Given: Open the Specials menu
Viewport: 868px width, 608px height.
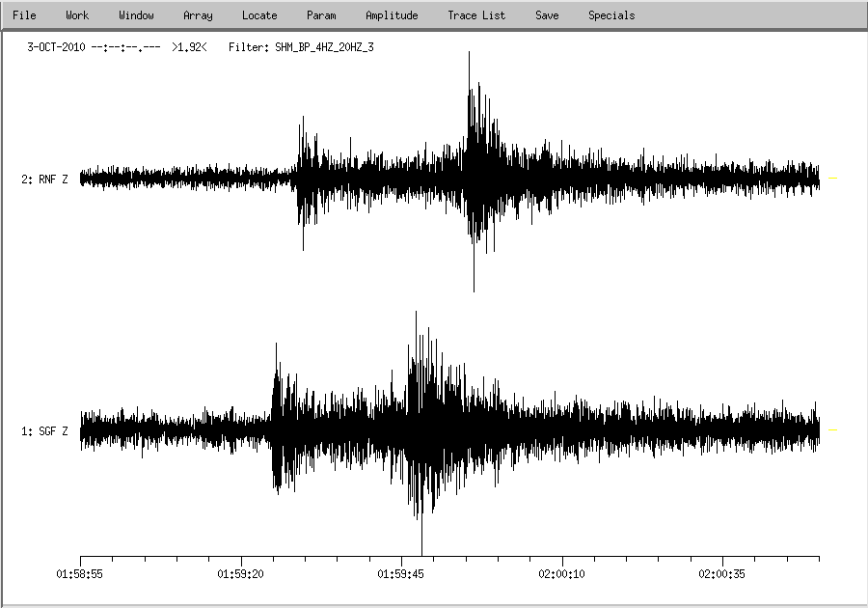Looking at the screenshot, I should [611, 15].
